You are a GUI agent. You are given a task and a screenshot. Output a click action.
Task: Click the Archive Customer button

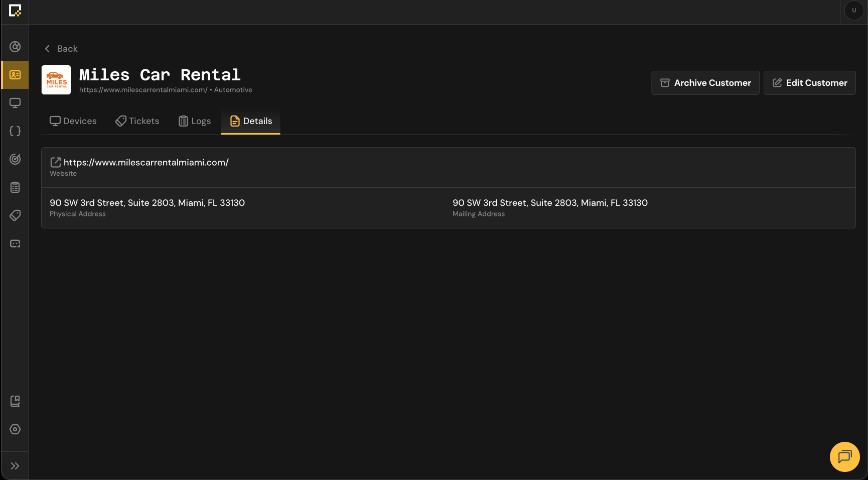coord(705,83)
